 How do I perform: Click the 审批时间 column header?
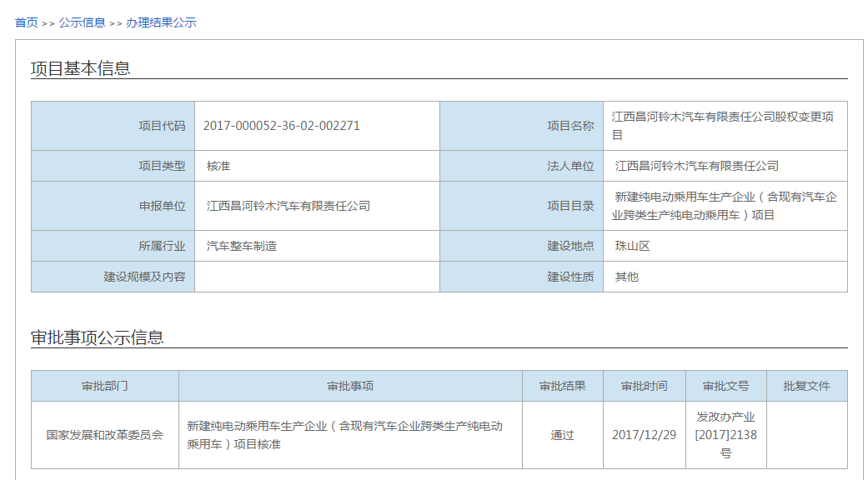[645, 386]
